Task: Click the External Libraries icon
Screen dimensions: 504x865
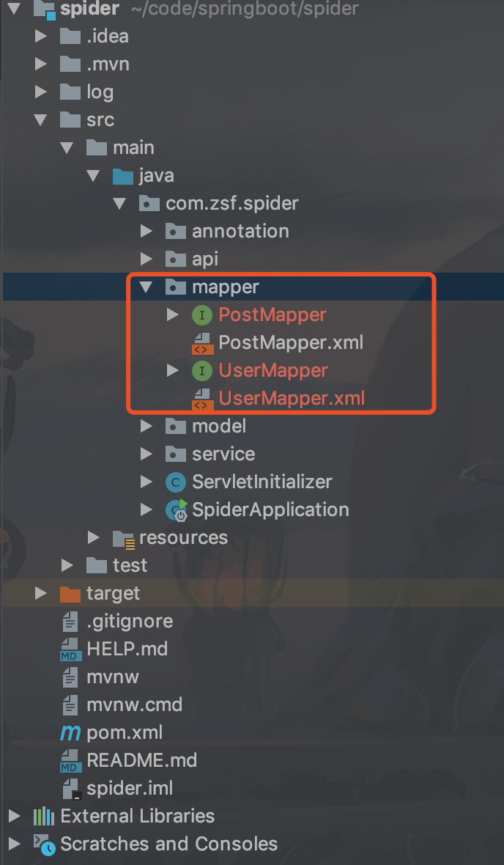Action: [x=43, y=816]
